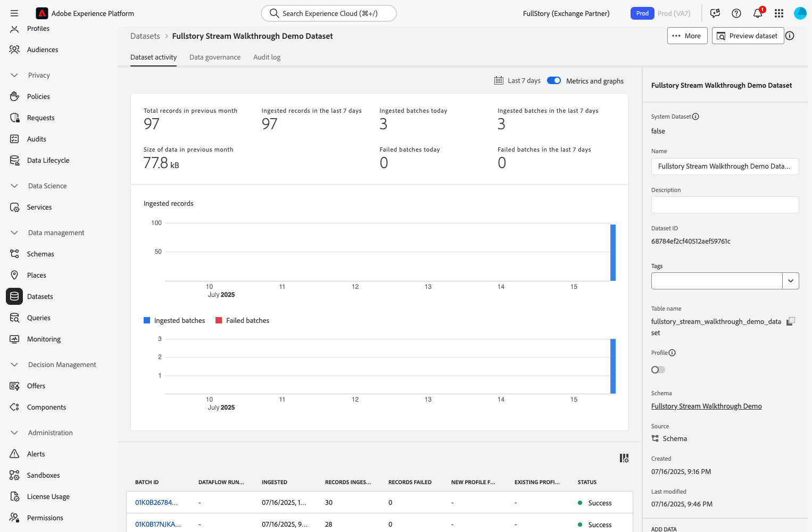Image resolution: width=812 pixels, height=532 pixels.
Task: Open the app switcher grid icon
Action: pyautogui.click(x=779, y=13)
